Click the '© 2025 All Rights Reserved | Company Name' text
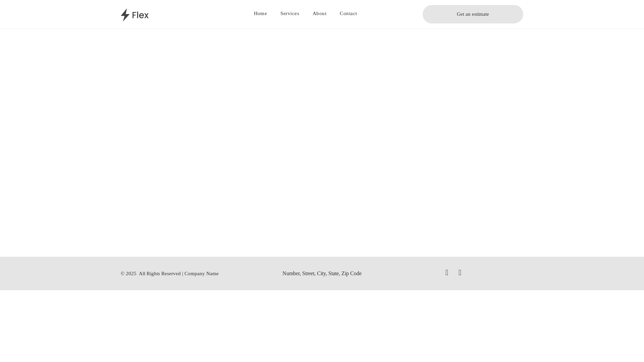This screenshot has width=644, height=362. click(x=170, y=274)
